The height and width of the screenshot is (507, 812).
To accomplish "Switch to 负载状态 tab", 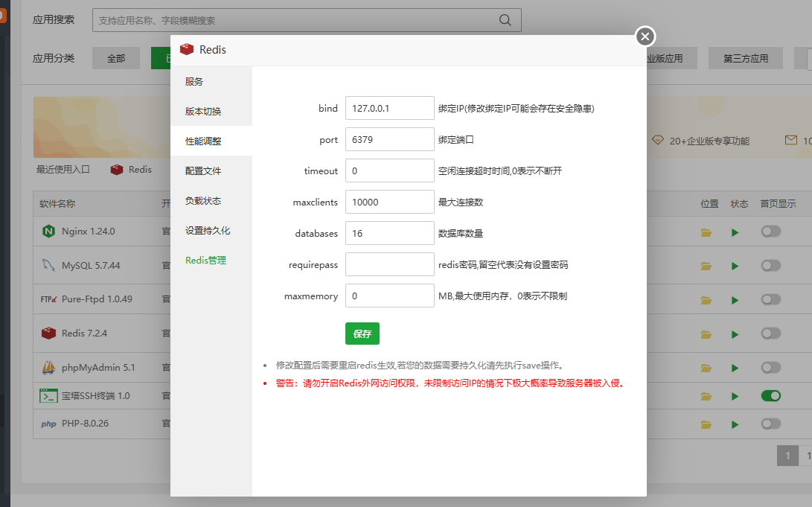I will pos(211,200).
